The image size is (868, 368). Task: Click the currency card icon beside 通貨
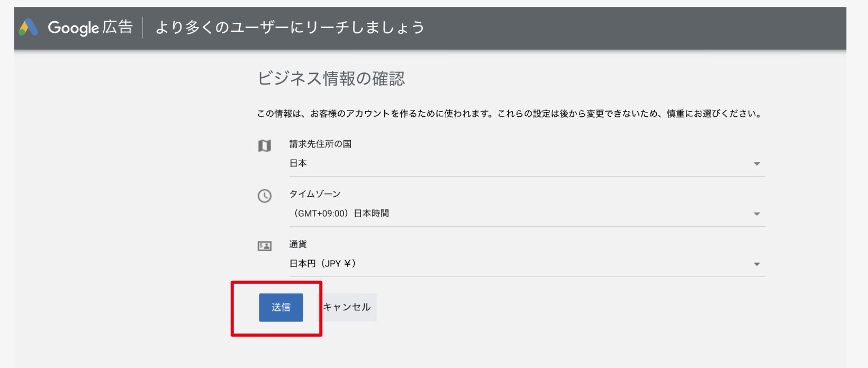[x=265, y=246]
